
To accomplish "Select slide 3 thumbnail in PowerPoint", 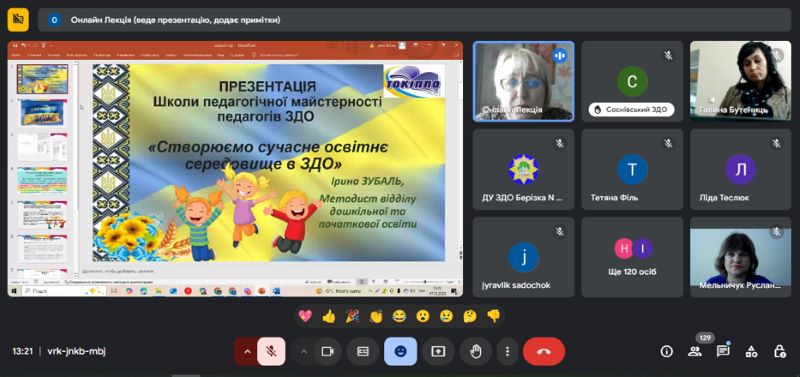I will [x=42, y=147].
